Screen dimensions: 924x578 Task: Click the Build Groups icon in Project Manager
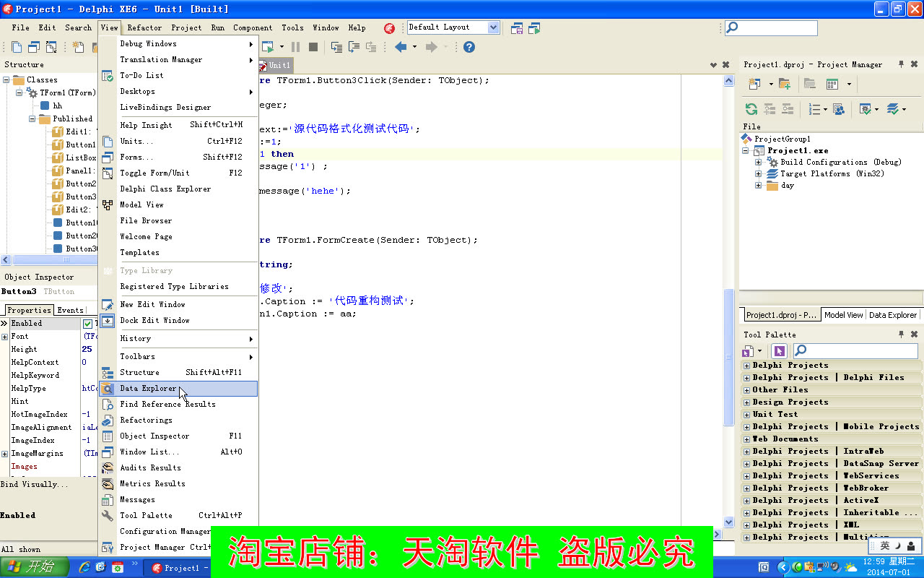click(x=839, y=109)
